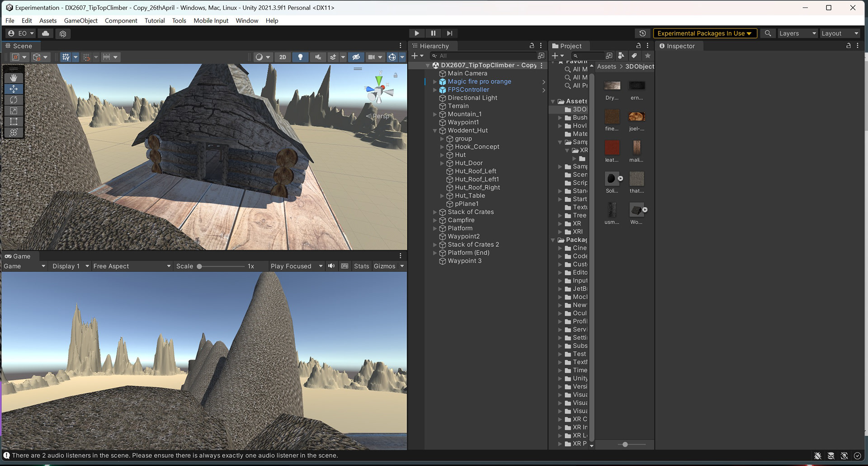Click the Hierarchy search field
This screenshot has height=466, width=868.
click(x=483, y=56)
